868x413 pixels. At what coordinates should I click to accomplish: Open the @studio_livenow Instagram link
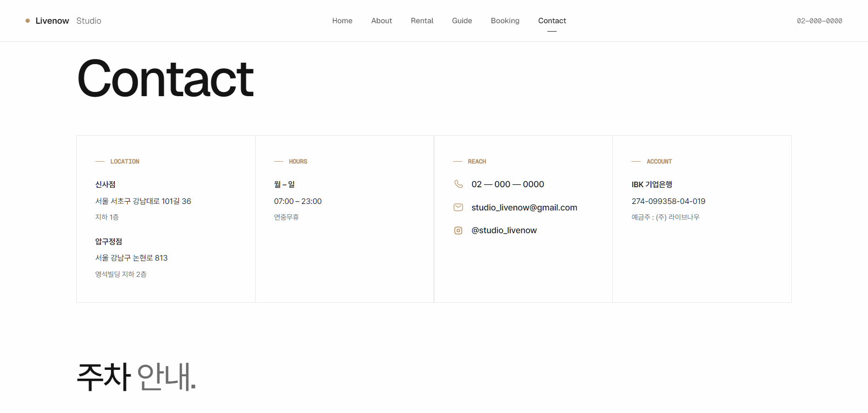coord(504,230)
